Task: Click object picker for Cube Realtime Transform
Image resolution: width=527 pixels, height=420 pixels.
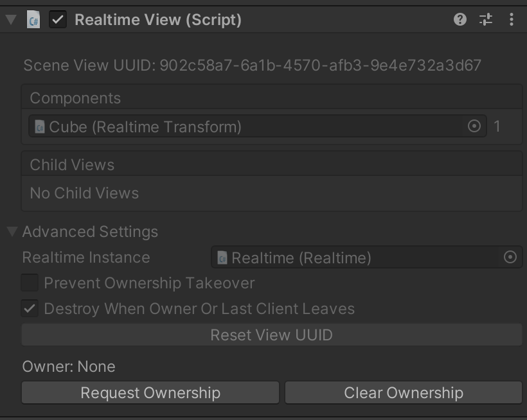Action: pos(474,127)
